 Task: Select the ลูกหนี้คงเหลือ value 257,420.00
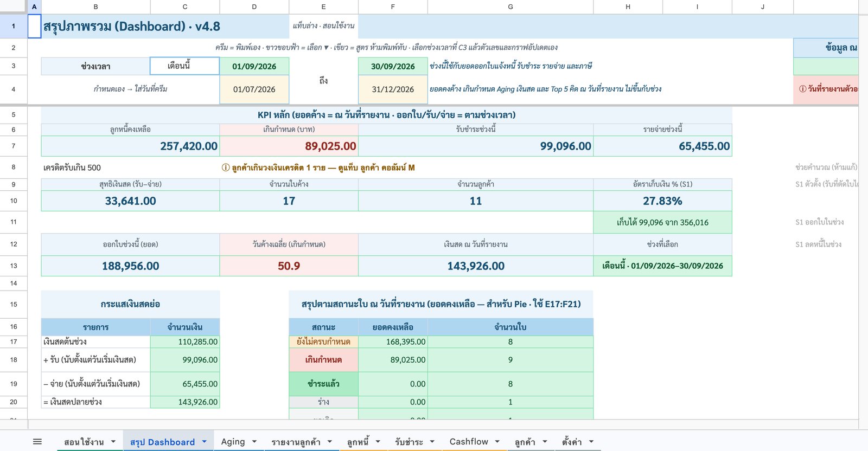pyautogui.click(x=130, y=146)
